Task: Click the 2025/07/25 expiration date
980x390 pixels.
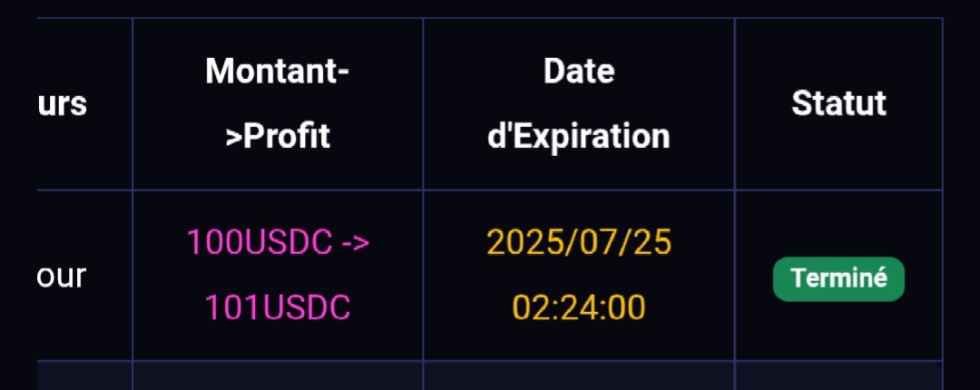Action: click(579, 242)
